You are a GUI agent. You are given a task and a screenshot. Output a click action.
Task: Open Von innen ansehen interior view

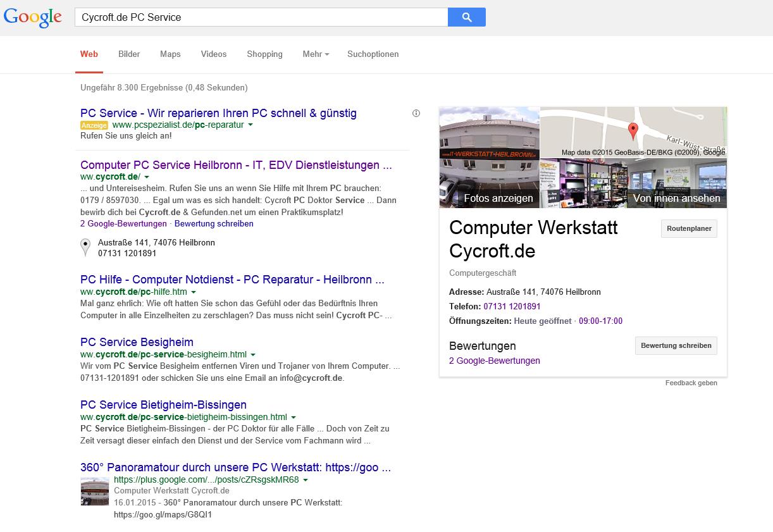[x=633, y=183]
